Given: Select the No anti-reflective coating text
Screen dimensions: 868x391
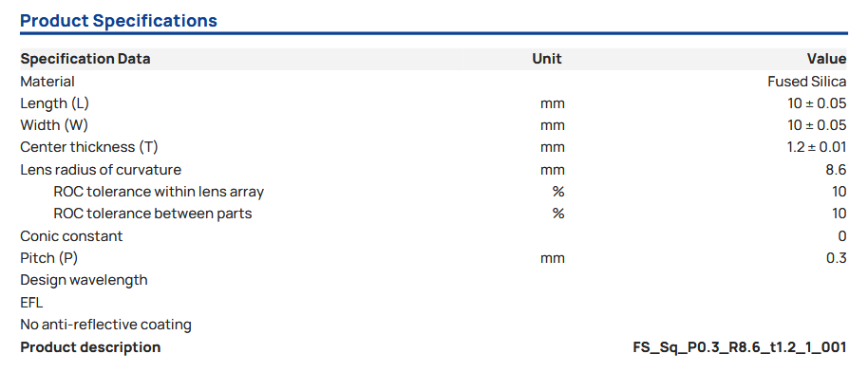Looking at the screenshot, I should pyautogui.click(x=105, y=325).
